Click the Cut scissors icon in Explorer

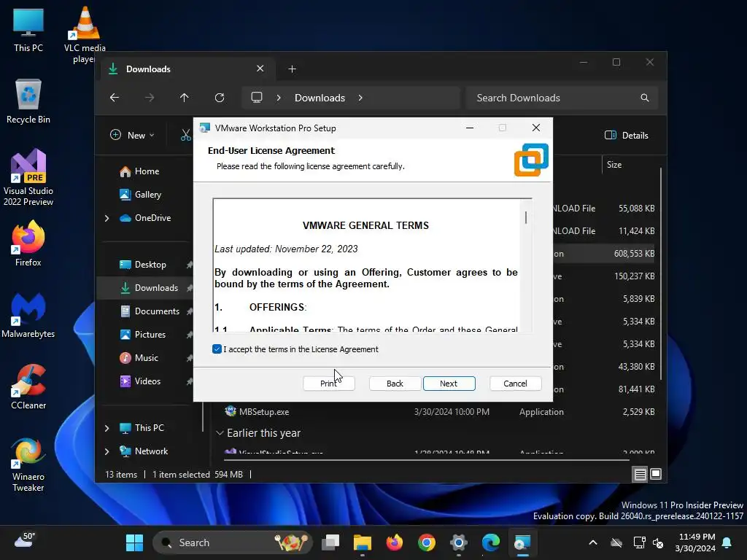(x=186, y=135)
